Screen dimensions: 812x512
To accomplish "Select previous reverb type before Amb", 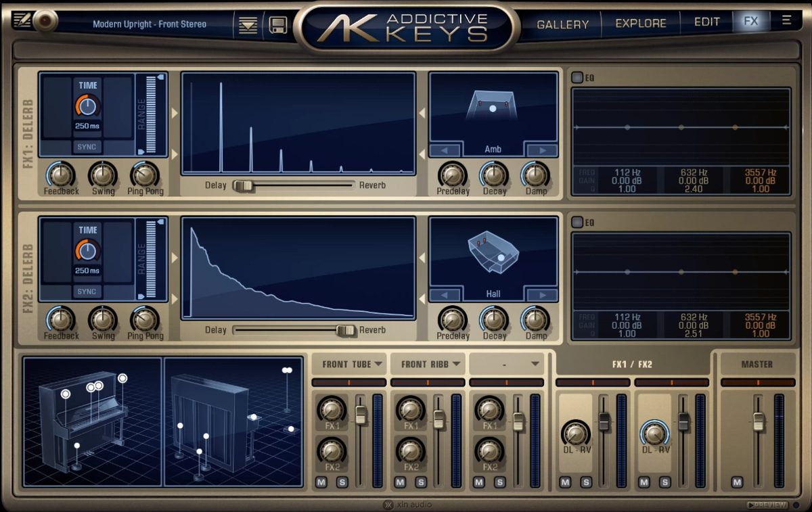I will 446,150.
